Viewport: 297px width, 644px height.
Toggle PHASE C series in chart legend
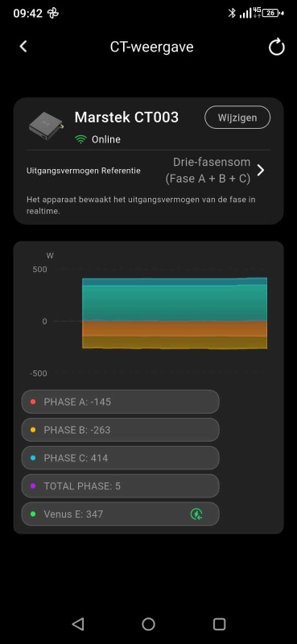121,458
